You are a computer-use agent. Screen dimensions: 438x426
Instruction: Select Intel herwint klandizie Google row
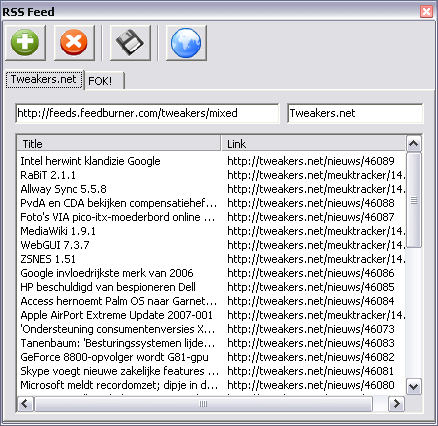pyautogui.click(x=212, y=161)
